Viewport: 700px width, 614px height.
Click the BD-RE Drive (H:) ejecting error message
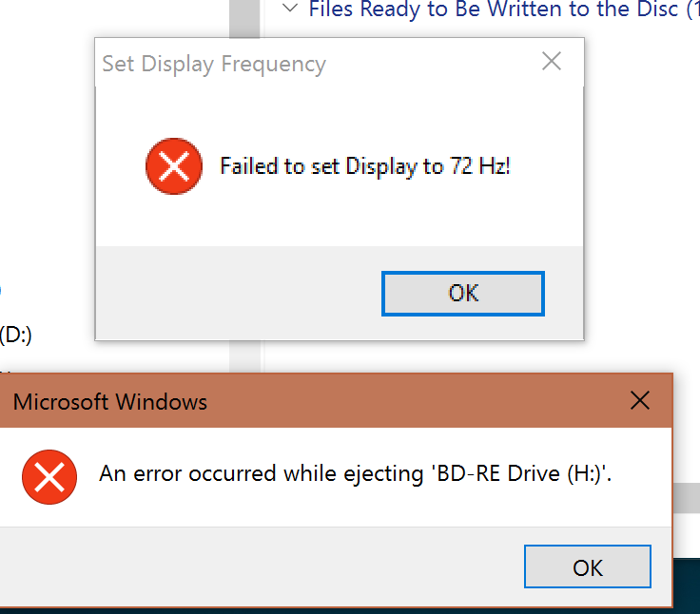point(355,473)
